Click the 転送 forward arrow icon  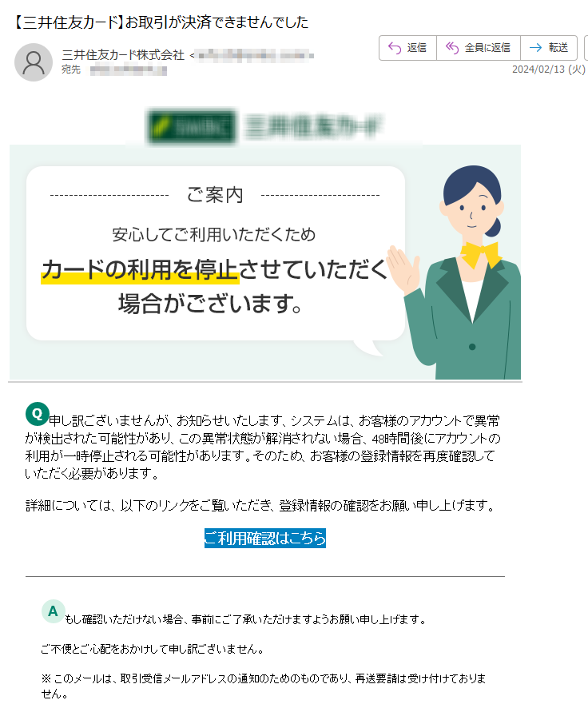point(536,48)
